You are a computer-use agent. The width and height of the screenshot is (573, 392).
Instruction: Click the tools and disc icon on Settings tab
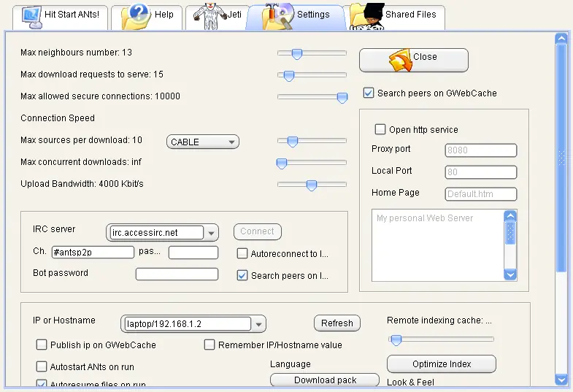click(277, 17)
